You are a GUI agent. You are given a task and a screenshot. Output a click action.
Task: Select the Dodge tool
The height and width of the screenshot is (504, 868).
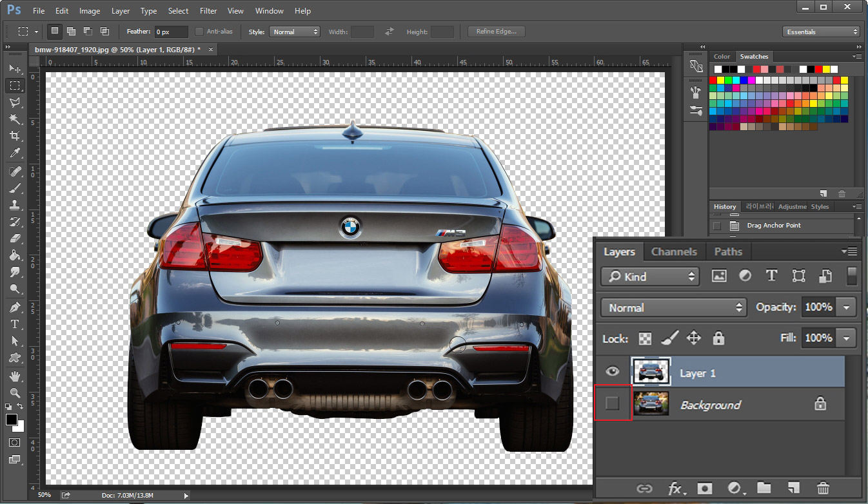(15, 289)
